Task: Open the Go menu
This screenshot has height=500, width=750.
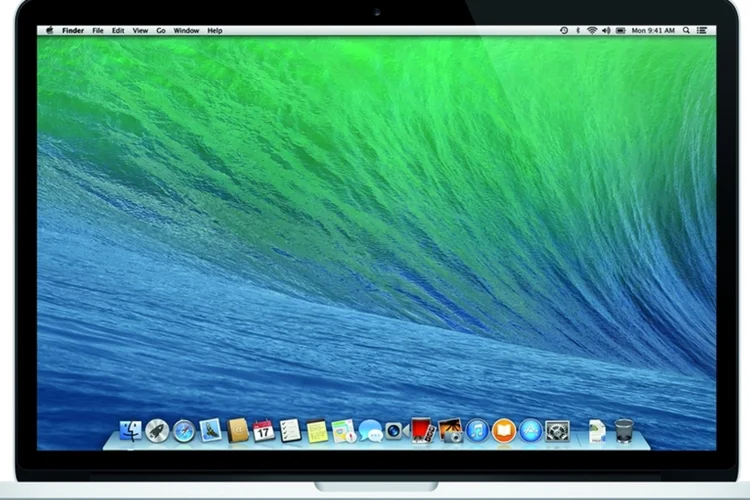Action: coord(161,30)
